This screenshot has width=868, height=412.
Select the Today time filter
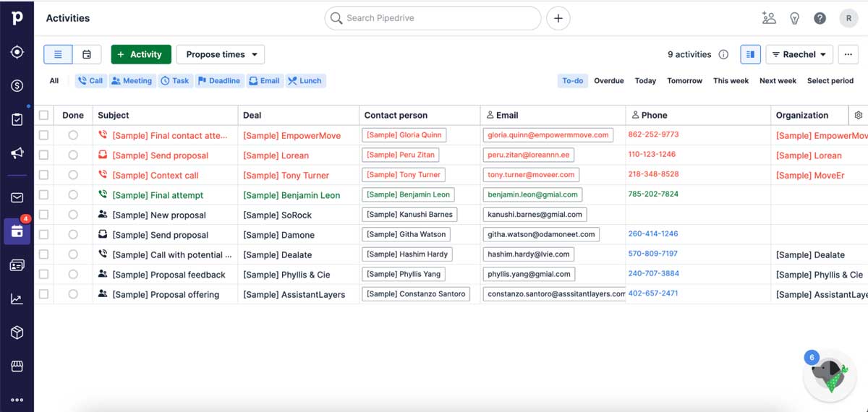click(x=645, y=81)
